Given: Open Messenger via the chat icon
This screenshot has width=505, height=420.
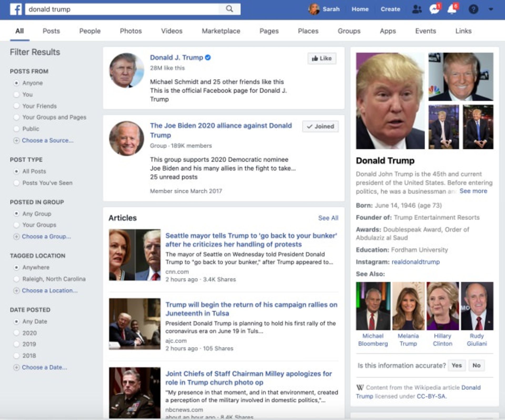Looking at the screenshot, I should [x=434, y=9].
